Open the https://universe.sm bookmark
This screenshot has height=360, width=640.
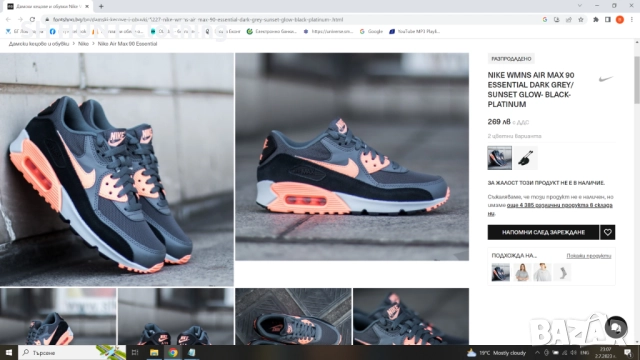click(x=328, y=31)
